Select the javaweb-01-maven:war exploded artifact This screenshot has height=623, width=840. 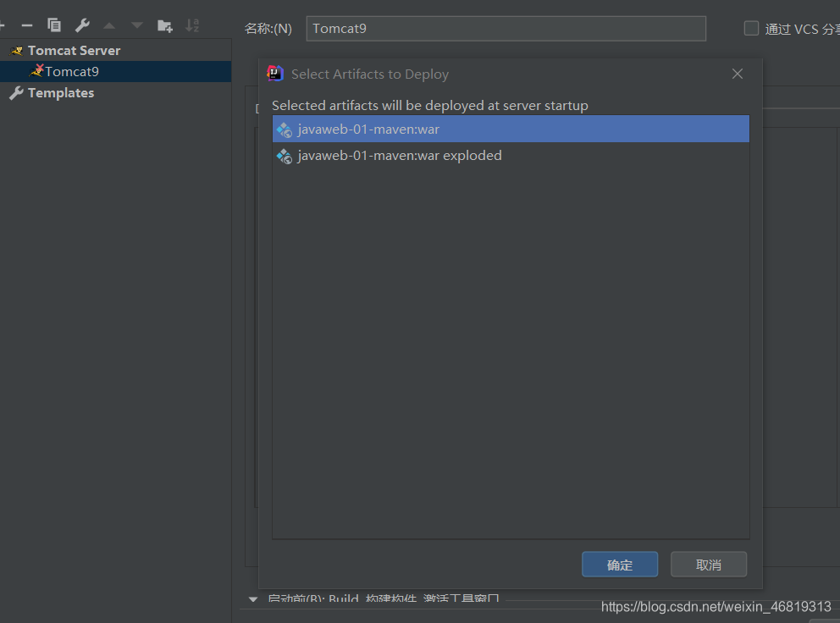511,156
